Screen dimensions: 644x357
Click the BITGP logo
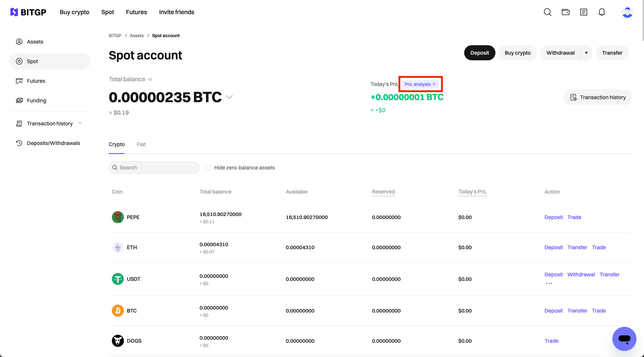[x=28, y=12]
